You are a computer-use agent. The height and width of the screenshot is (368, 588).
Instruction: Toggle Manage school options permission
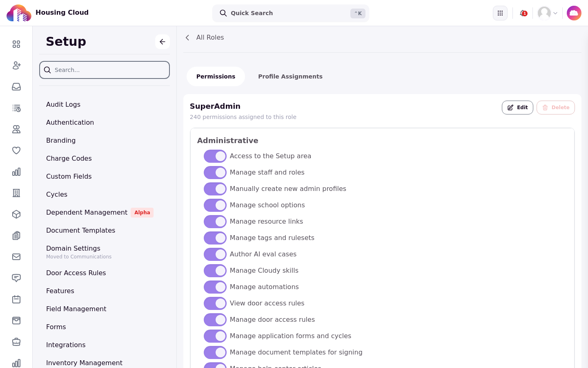(x=215, y=205)
